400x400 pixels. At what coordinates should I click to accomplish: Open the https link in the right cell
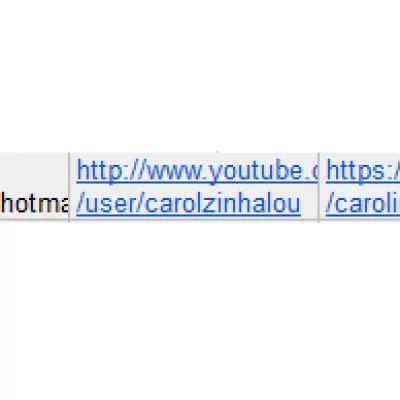click(363, 171)
